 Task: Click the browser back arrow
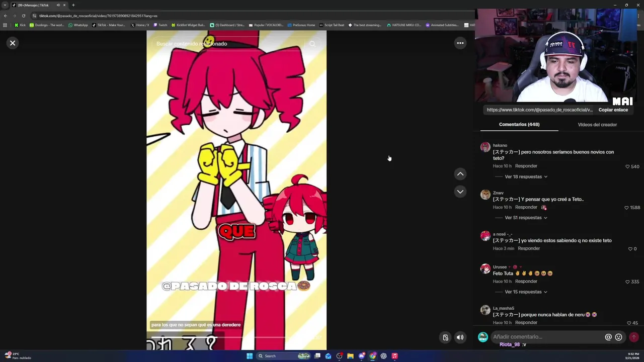[x=6, y=16]
